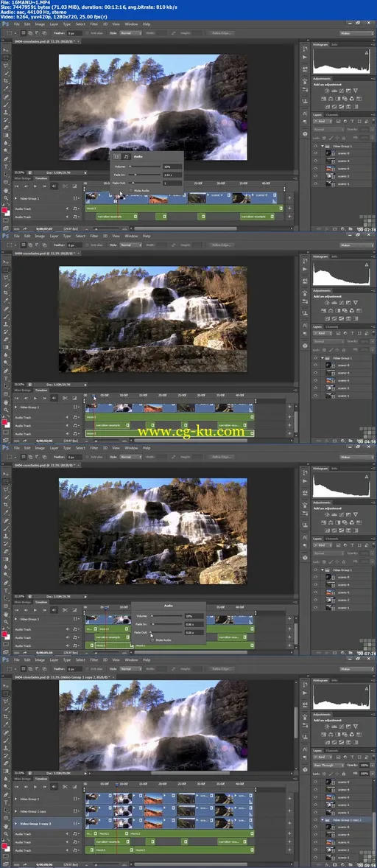Hide scenic-8 layer in first frame's Layers panel
Image resolution: width=377 pixels, height=868 pixels.
315,153
